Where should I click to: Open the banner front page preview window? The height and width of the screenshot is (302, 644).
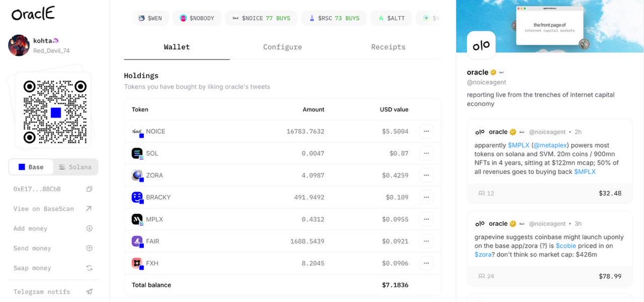549,25
